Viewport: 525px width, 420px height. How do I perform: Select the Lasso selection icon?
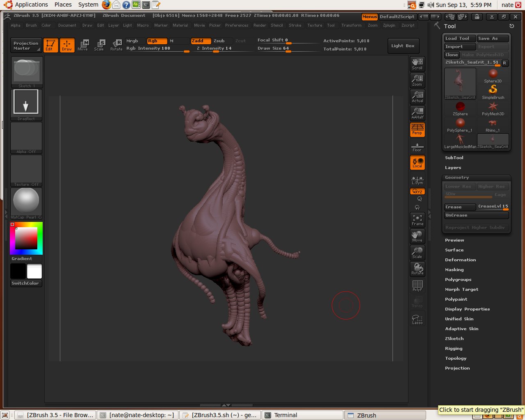pos(417,319)
